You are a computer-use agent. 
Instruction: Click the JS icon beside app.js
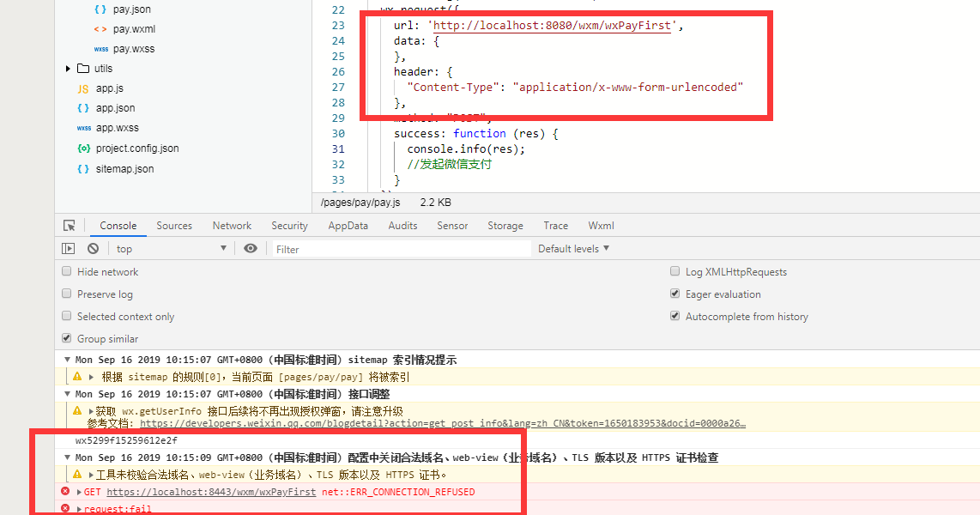[83, 88]
